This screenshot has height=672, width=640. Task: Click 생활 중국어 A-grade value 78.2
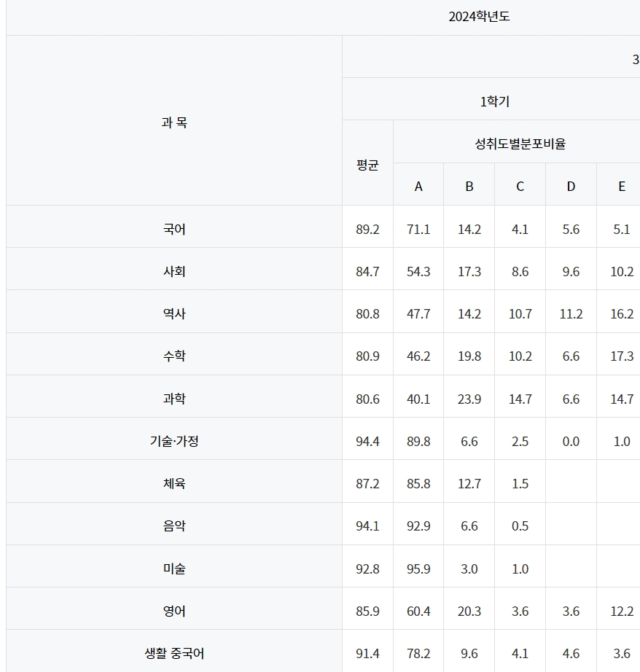(x=418, y=654)
